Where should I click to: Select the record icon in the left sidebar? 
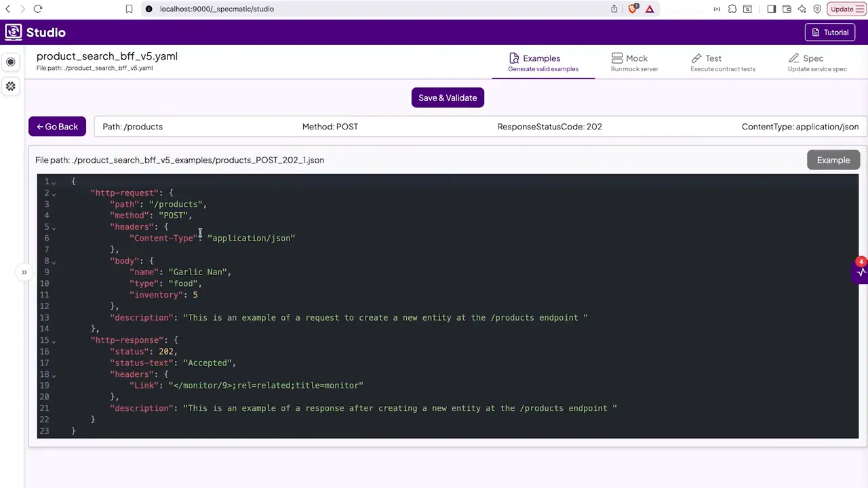click(10, 62)
